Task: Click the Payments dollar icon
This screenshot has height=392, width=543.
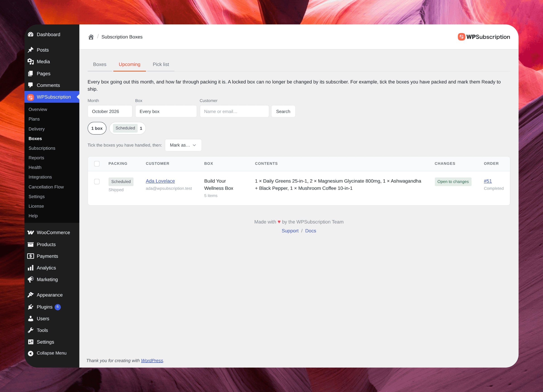Action: [x=31, y=256]
